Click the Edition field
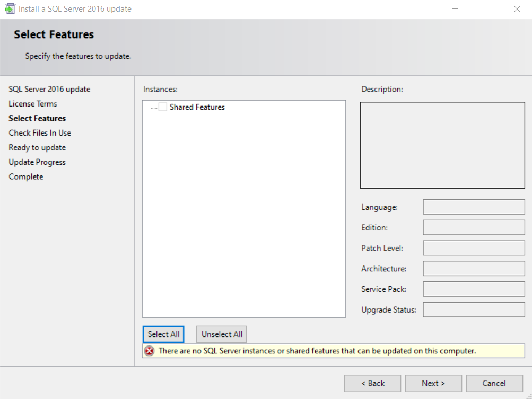 pos(474,227)
